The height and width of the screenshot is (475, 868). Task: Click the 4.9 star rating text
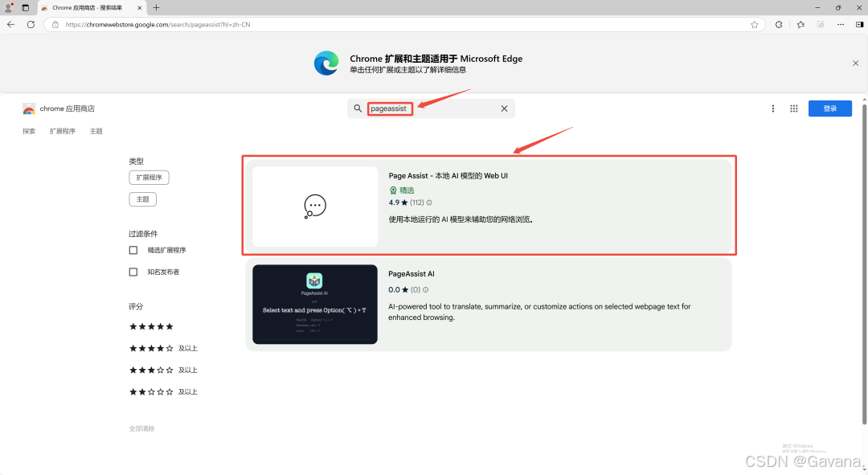(x=398, y=203)
